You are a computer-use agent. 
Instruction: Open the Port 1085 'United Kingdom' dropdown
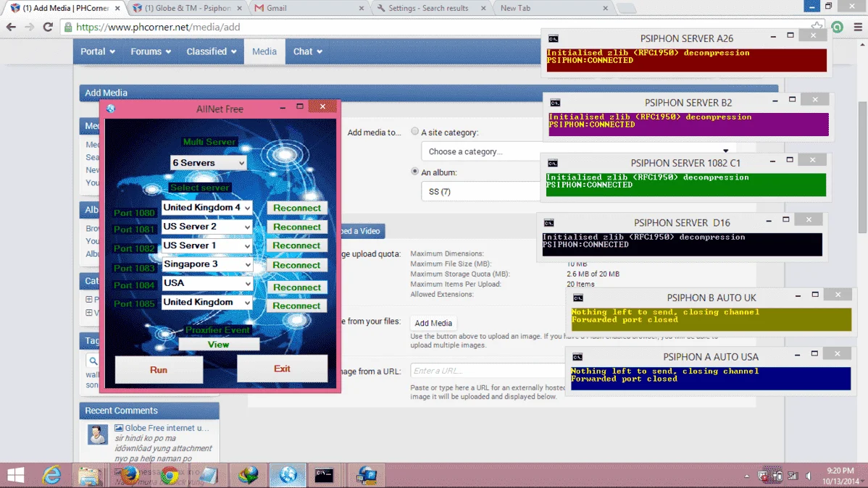pos(207,302)
